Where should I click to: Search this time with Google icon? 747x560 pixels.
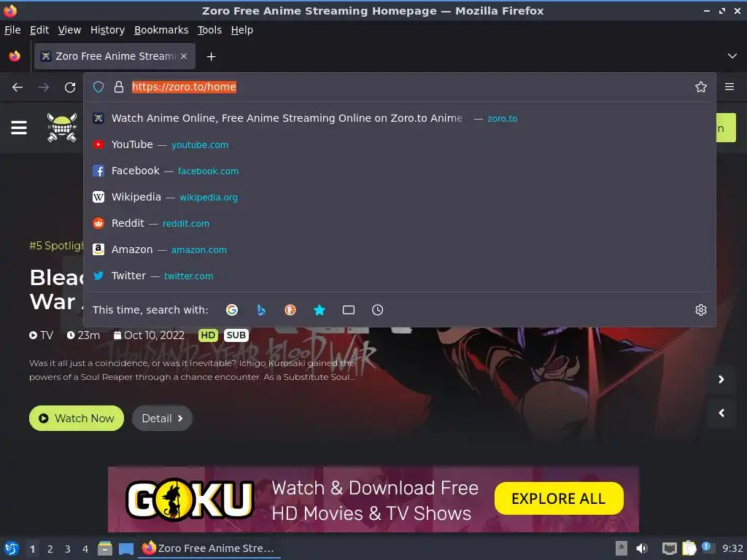point(232,310)
